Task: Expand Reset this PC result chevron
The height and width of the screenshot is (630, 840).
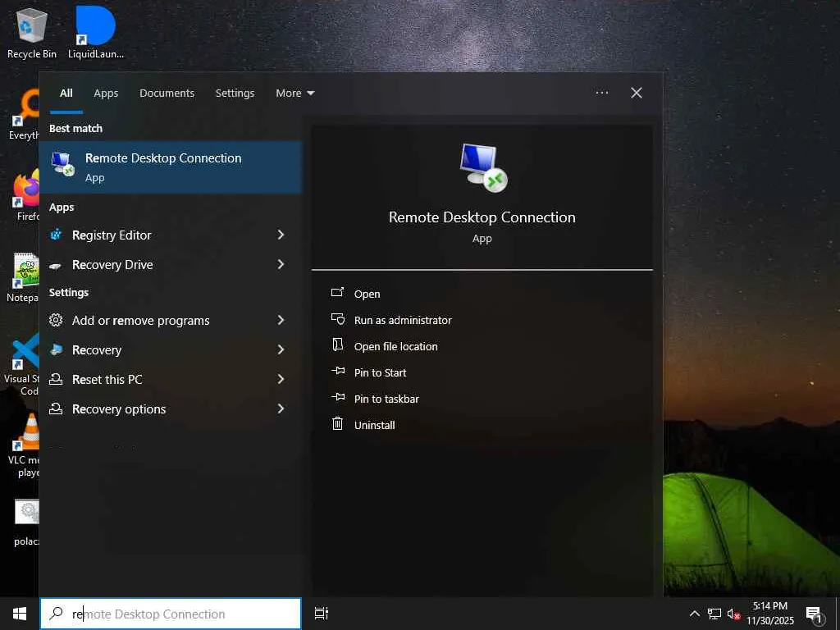Action: coord(281,379)
